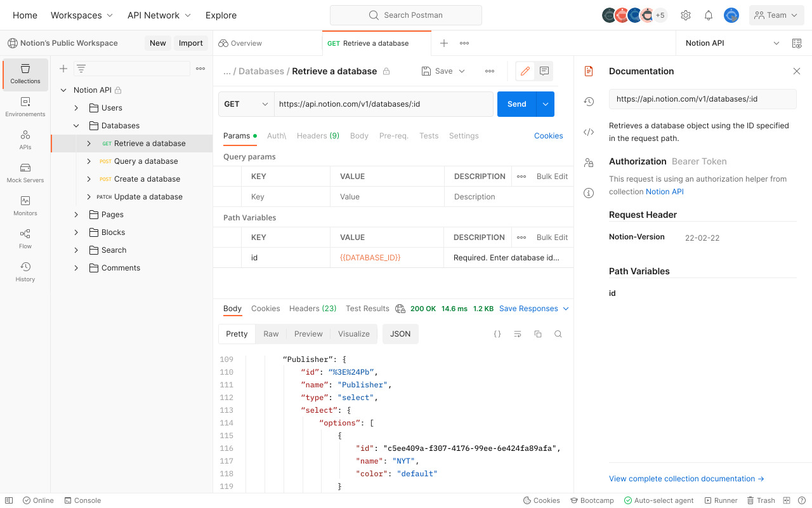
Task: Click the plus icon to create new collection
Action: (x=63, y=69)
